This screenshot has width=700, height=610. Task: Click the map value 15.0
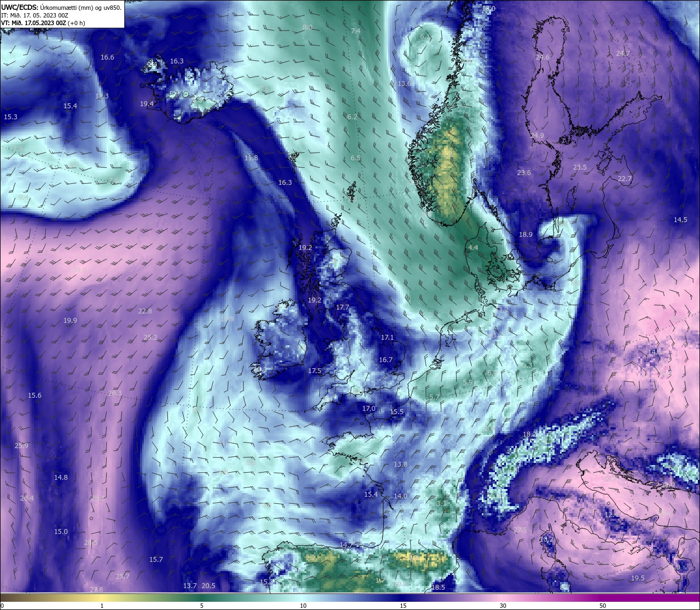point(61,532)
